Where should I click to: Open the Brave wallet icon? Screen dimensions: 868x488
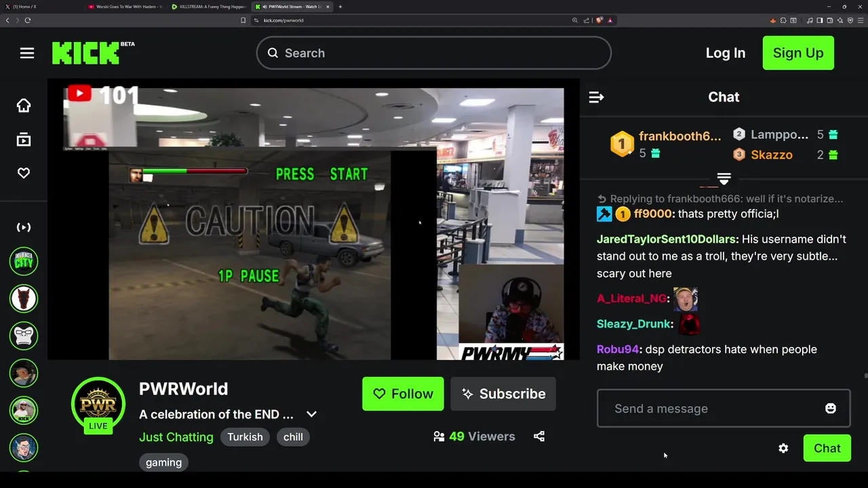point(830,20)
